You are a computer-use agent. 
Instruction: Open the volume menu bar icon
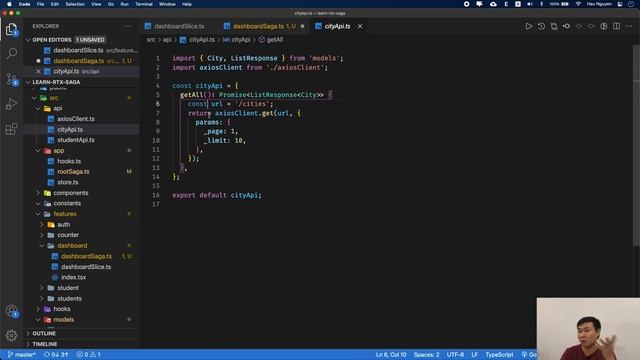[530, 4]
